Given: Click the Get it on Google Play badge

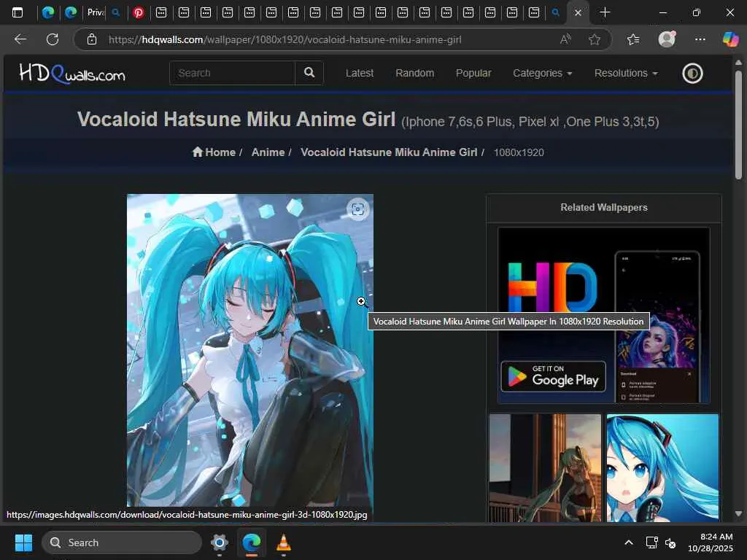Looking at the screenshot, I should (553, 376).
